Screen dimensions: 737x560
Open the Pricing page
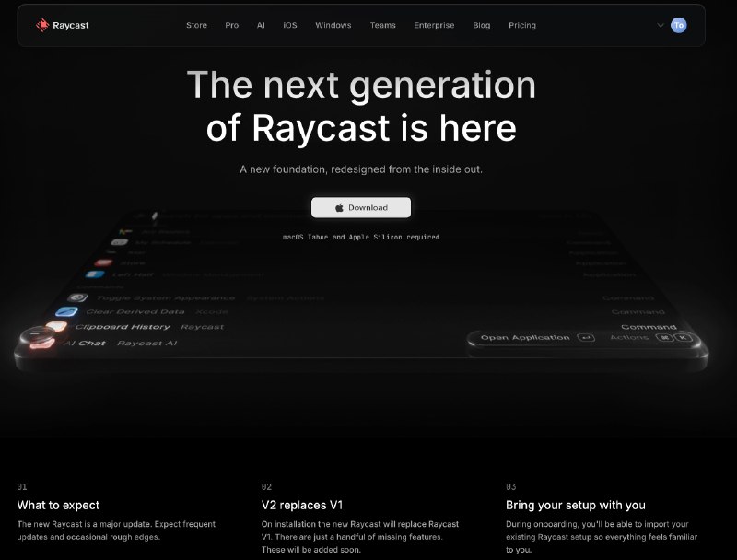click(x=522, y=25)
